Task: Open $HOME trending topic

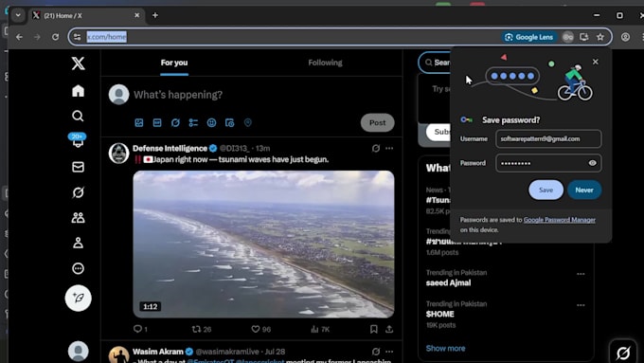Action: (439, 314)
